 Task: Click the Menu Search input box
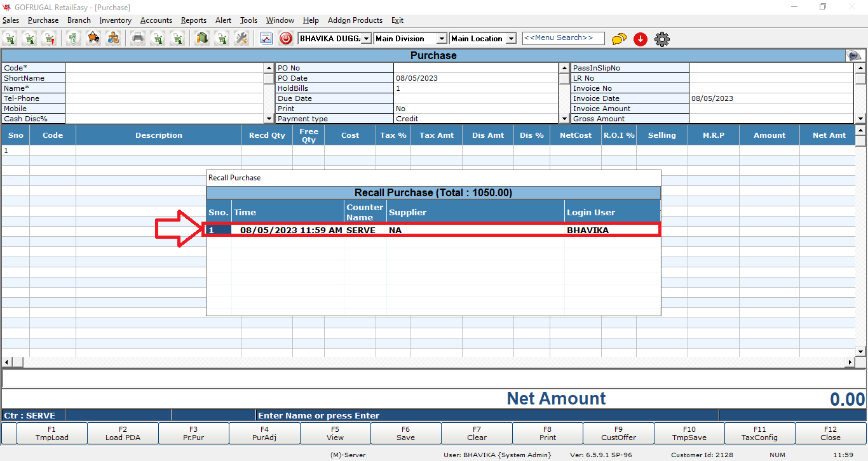point(563,39)
